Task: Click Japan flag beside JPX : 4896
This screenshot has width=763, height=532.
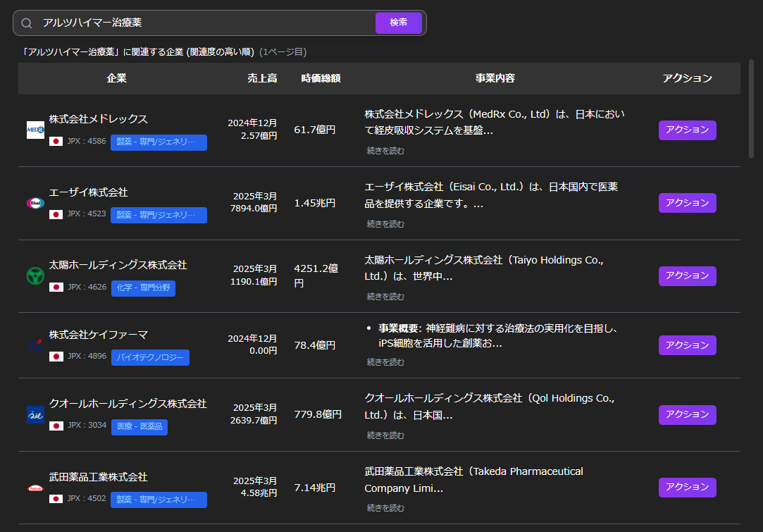Action: point(56,357)
